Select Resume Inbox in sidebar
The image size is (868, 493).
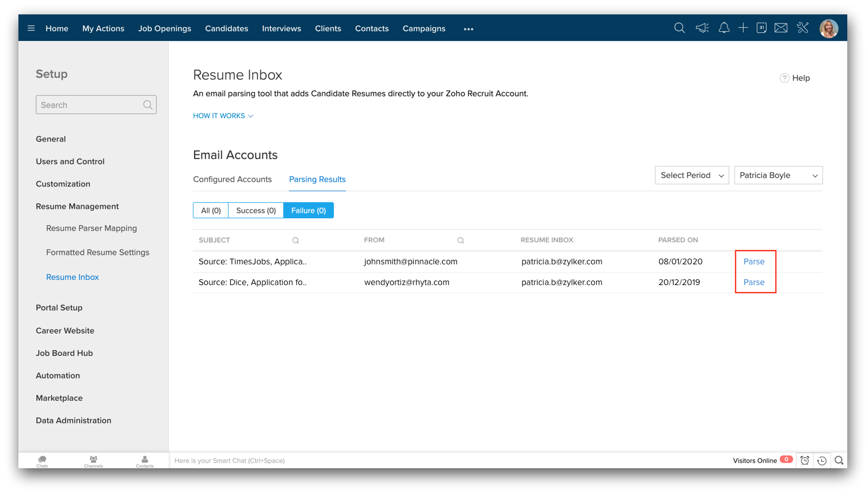73,277
